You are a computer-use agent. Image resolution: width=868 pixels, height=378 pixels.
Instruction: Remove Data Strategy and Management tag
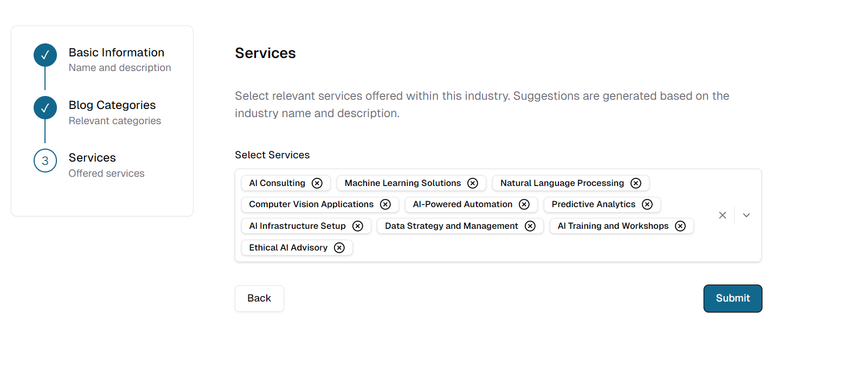coord(530,226)
